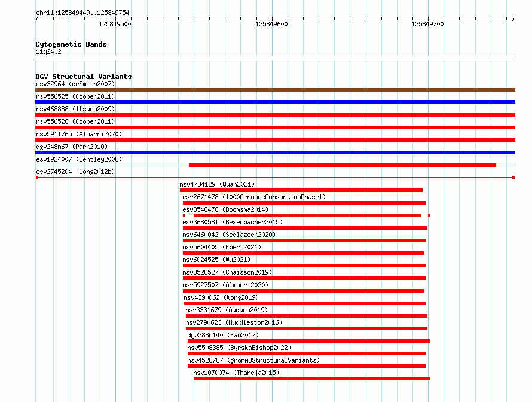Click the blue nsv556525 variant bar
532x402 pixels.
point(275,102)
